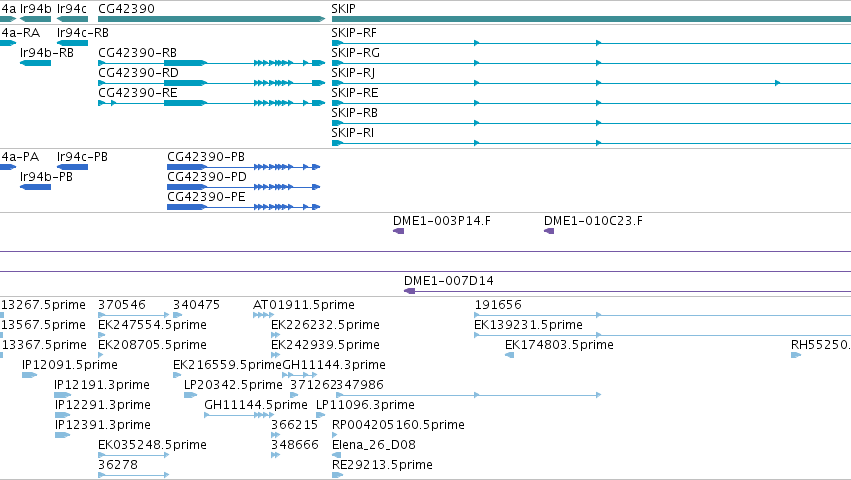Click transcript CG42390-RD

(212, 83)
